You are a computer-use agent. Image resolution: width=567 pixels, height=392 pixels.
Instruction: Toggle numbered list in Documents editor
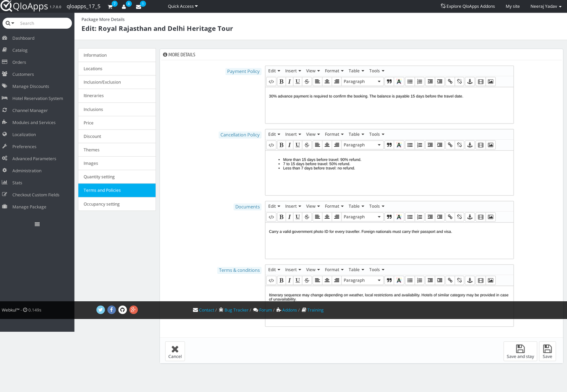[420, 217]
